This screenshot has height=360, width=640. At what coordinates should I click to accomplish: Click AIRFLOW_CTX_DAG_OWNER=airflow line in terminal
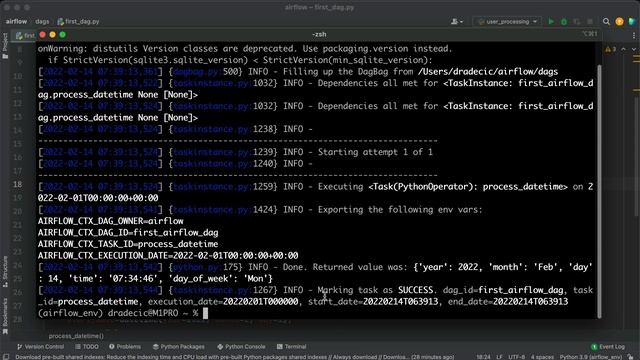click(111, 221)
